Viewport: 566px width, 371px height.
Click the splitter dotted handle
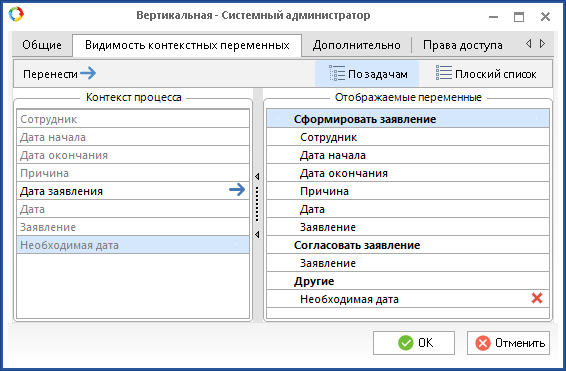click(x=257, y=204)
